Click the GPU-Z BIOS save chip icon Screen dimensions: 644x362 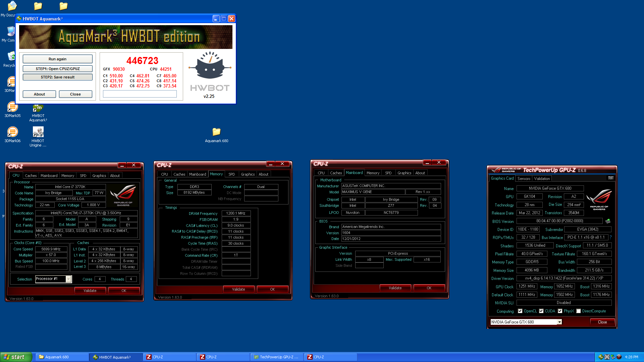(x=608, y=221)
